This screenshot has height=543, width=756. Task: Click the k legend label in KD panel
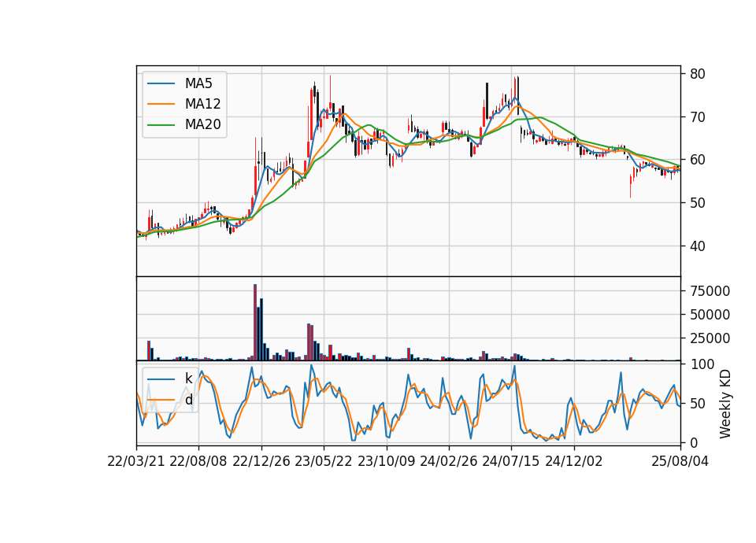188,379
